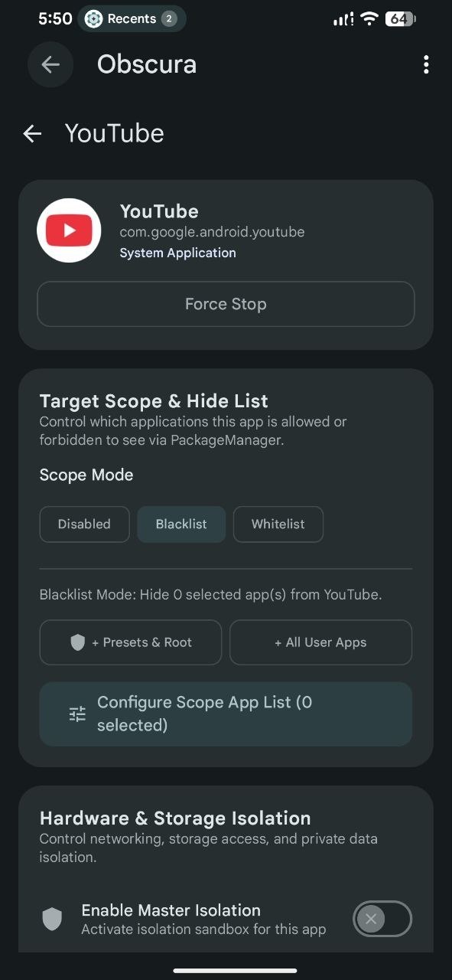Tap the YouTube app logo icon

[69, 230]
